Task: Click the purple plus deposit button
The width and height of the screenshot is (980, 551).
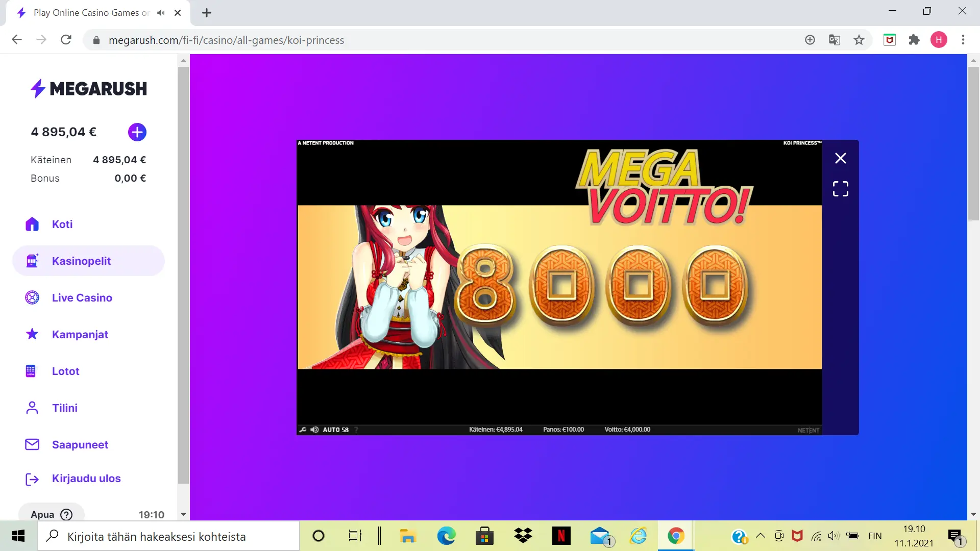Action: 137,132
